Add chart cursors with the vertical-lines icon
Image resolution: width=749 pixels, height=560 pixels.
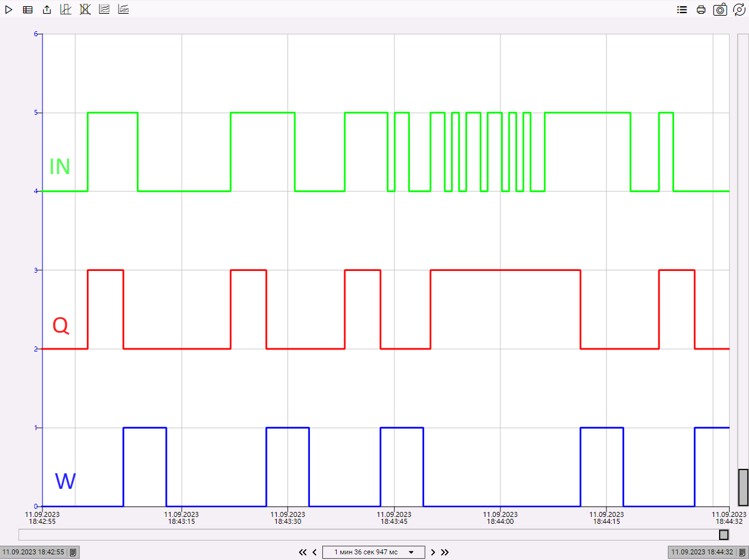pyautogui.click(x=66, y=9)
